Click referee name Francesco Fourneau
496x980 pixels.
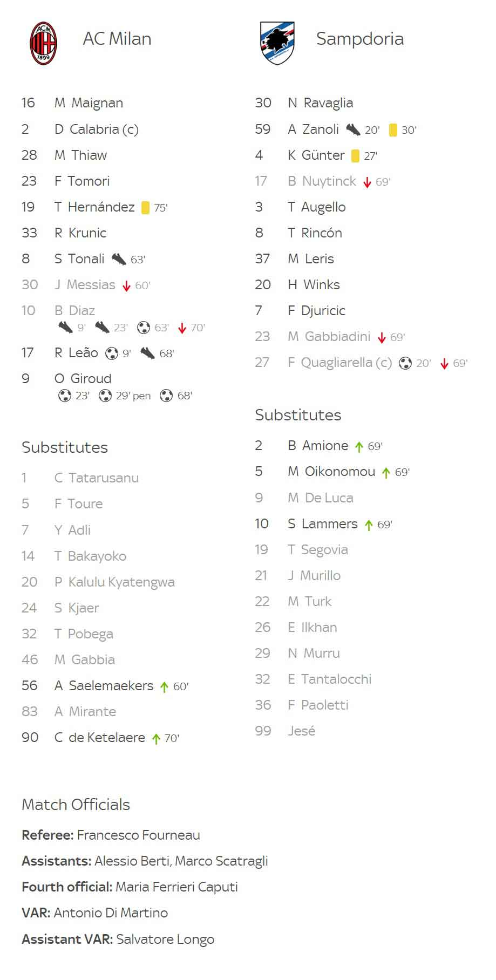tap(139, 835)
